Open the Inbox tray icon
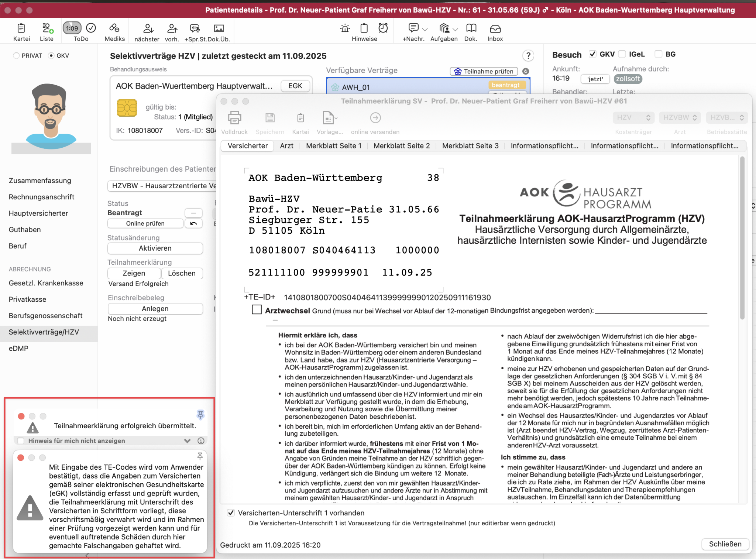 coord(495,28)
